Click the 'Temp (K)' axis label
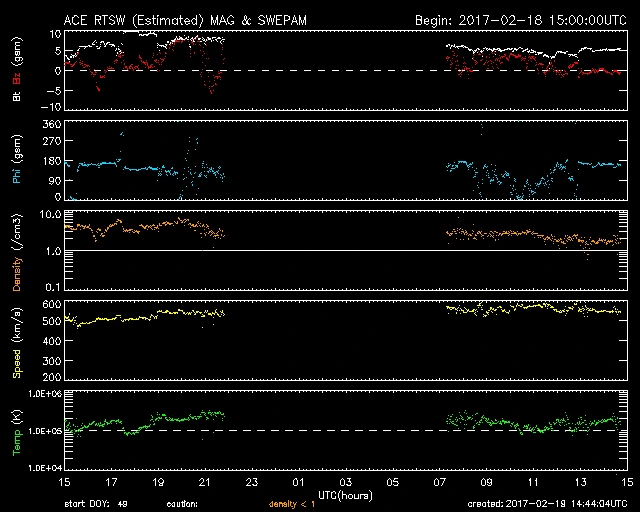The image size is (640, 512). [x=17, y=432]
